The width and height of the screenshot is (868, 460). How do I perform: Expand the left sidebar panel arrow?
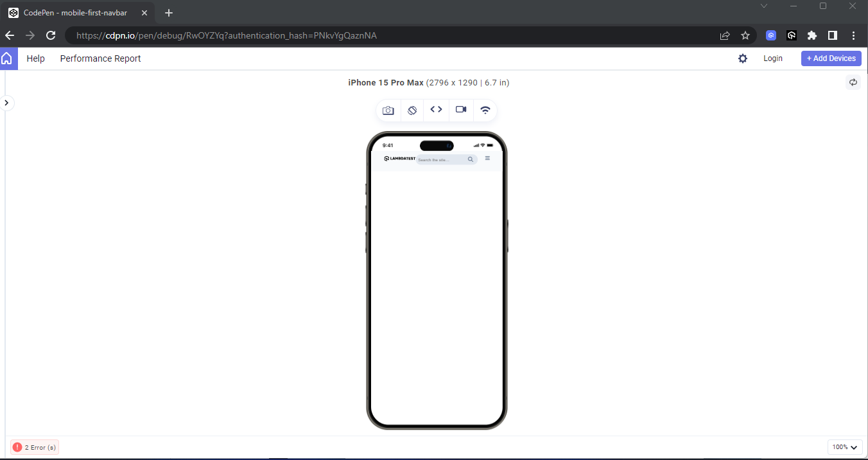[6, 103]
